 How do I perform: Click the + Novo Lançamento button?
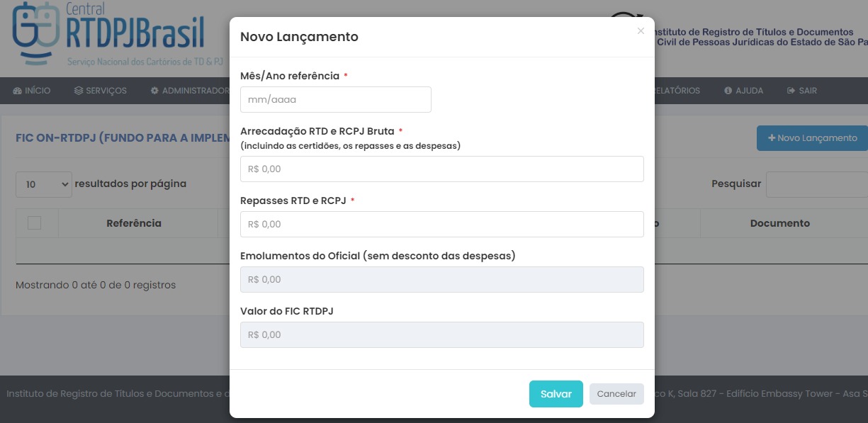812,138
